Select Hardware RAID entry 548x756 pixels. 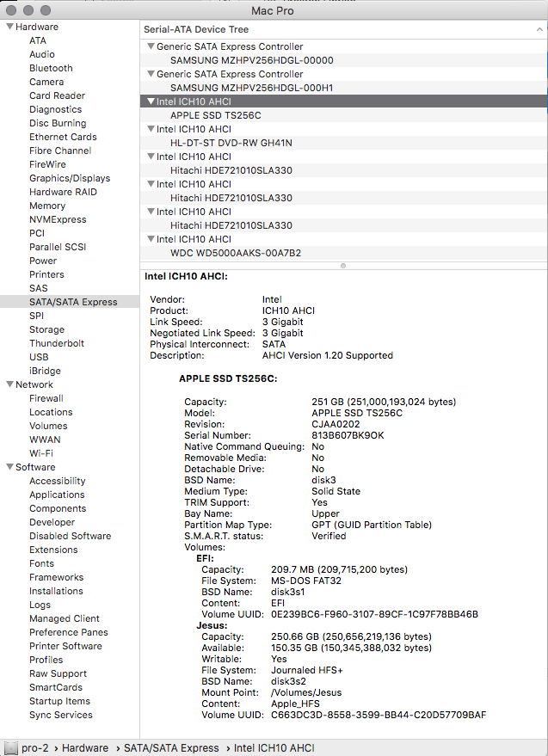point(63,192)
